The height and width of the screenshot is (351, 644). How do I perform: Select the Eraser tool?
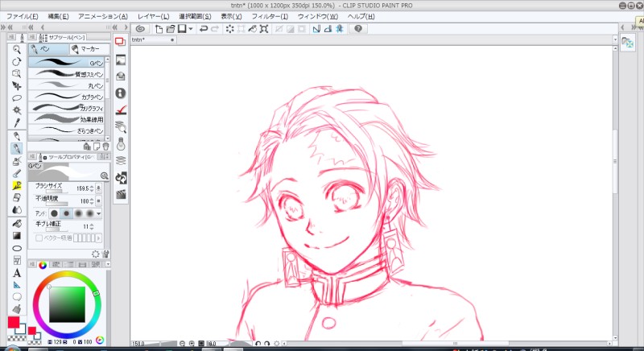click(16, 197)
